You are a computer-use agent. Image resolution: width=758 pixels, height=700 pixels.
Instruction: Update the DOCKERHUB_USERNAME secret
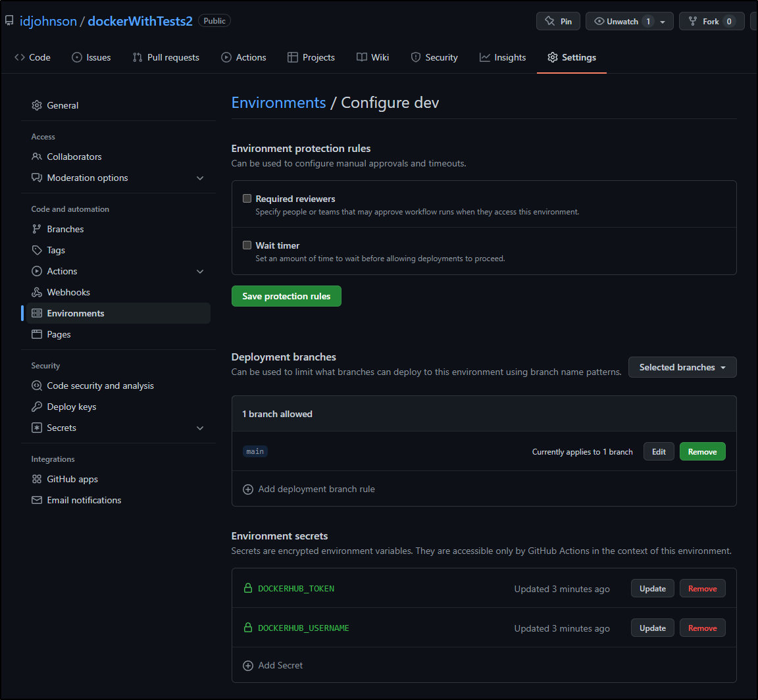pos(653,628)
